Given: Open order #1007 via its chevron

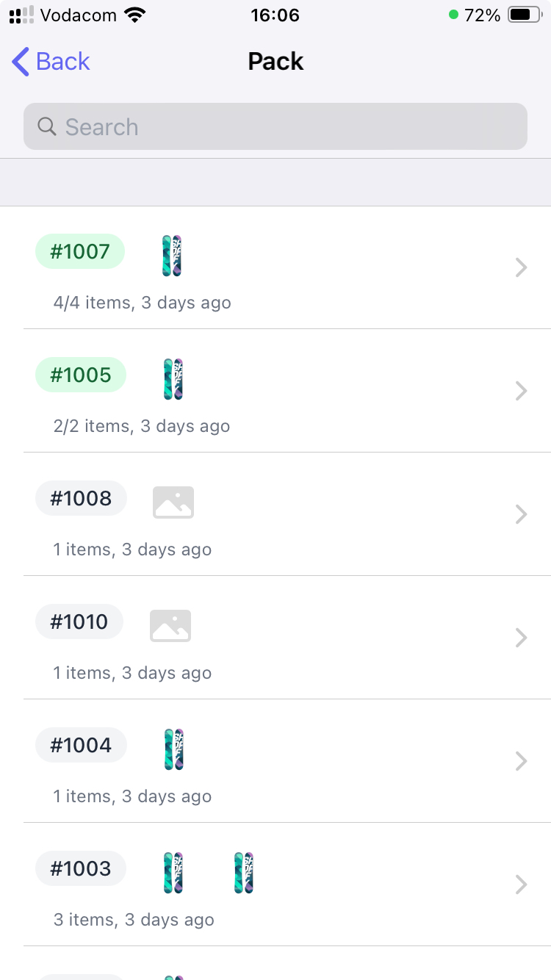Looking at the screenshot, I should pyautogui.click(x=522, y=267).
